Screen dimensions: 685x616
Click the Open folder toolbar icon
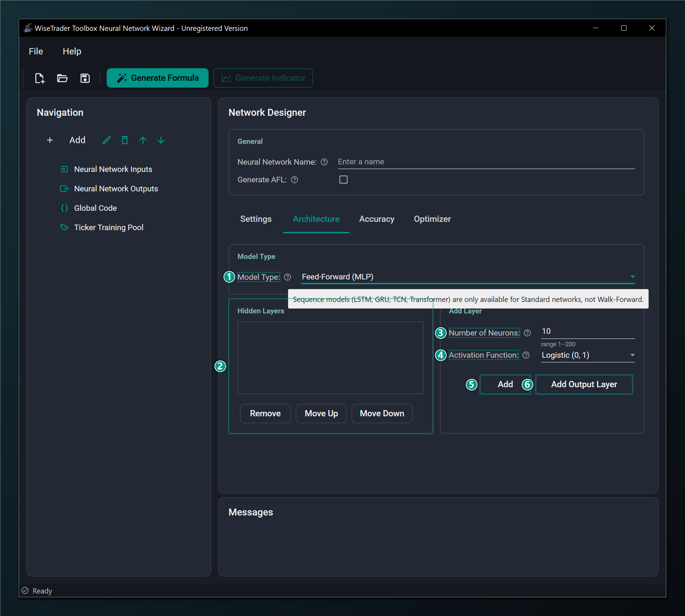(62, 78)
